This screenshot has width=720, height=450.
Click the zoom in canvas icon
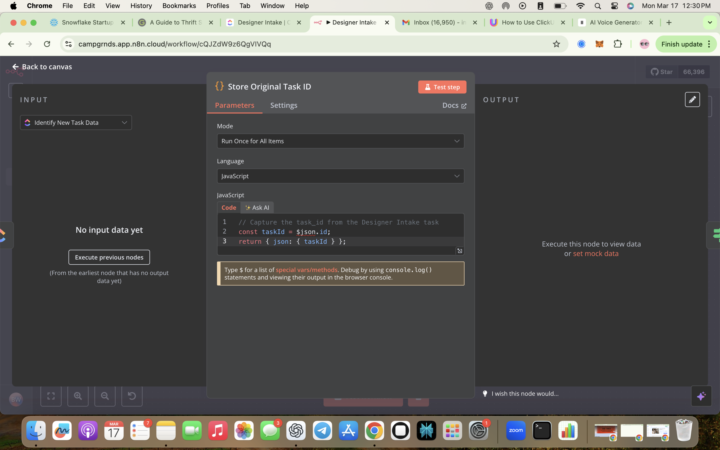coord(78,396)
